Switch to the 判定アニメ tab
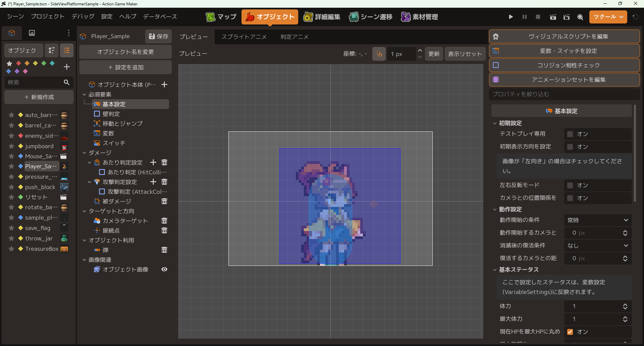The image size is (644, 346). (294, 37)
